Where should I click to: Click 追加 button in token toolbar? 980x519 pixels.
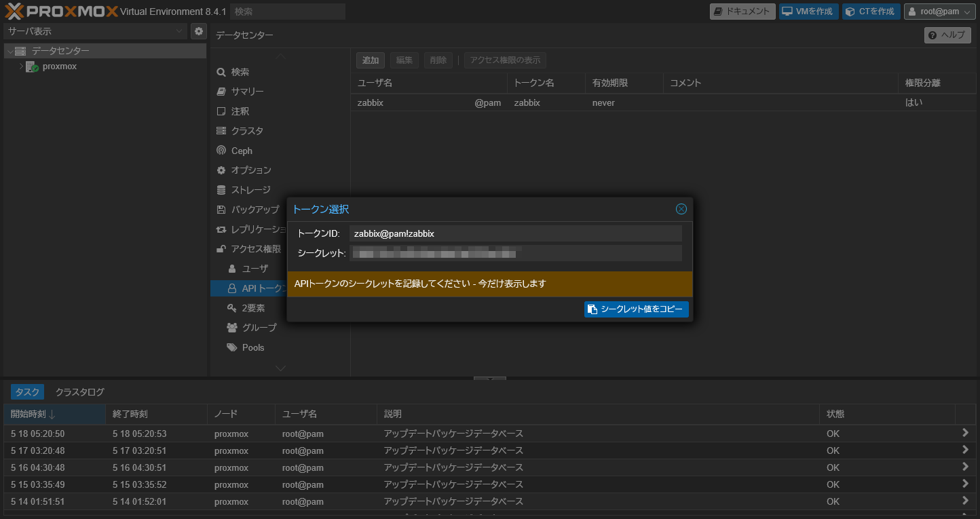coord(371,60)
